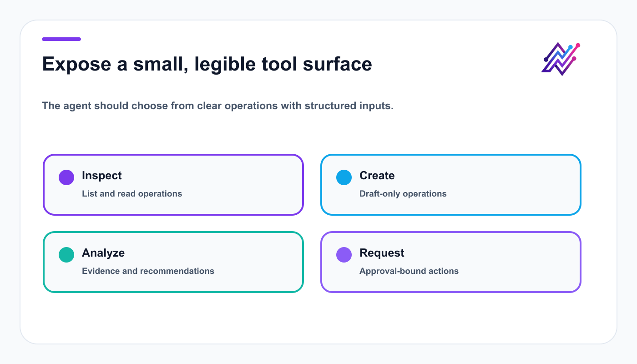Screen dimensions: 637x364
Task: Select the Inspect card heading
Action: click(102, 176)
